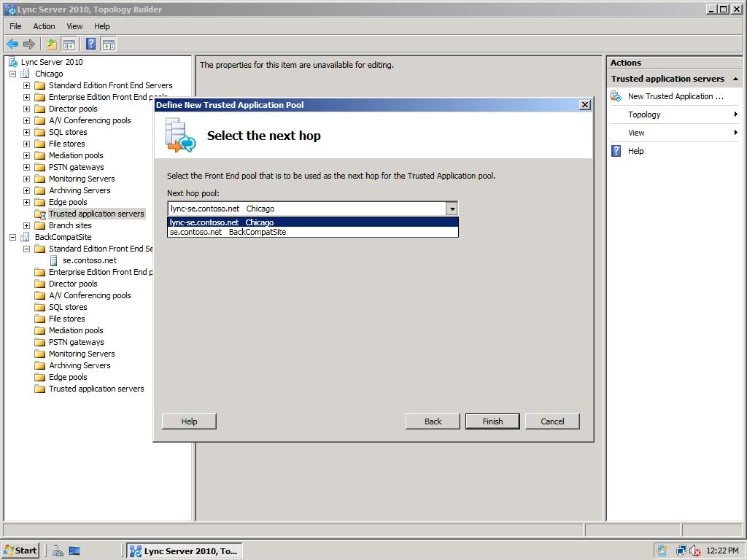
Task: Click the Finish button
Action: click(492, 421)
